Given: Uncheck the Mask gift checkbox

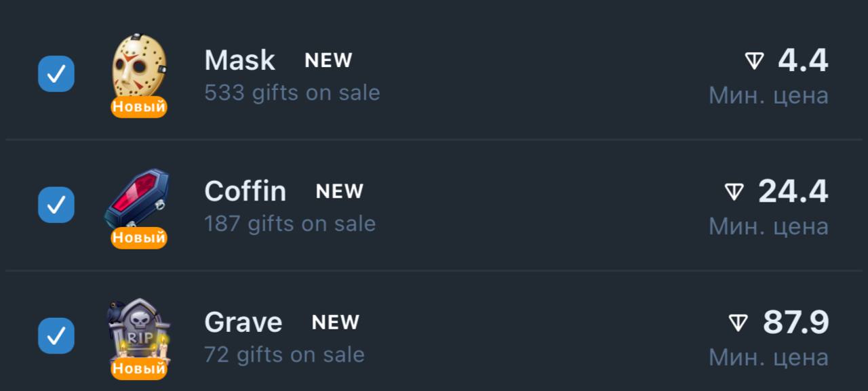Looking at the screenshot, I should pyautogui.click(x=56, y=74).
